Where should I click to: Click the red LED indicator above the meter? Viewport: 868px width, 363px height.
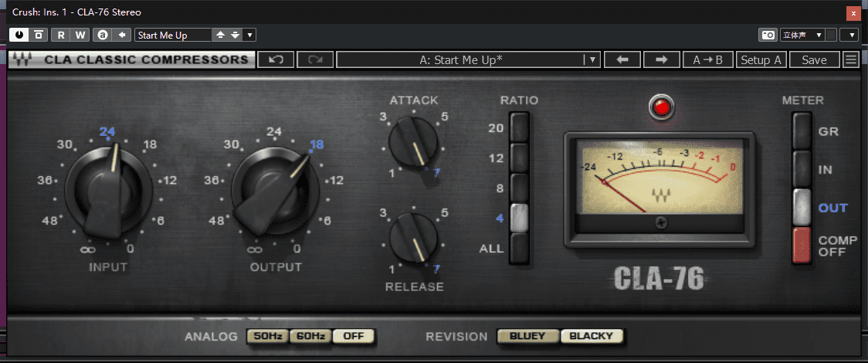coord(660,107)
